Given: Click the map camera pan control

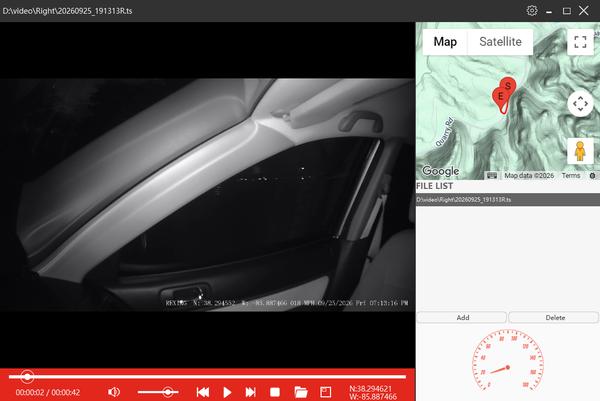Looking at the screenshot, I should coord(580,104).
